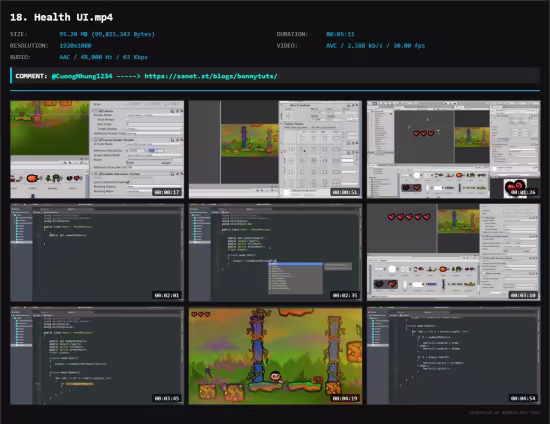Open the autocomplete popup thumbnail at 00:02:35

[x=275, y=253]
